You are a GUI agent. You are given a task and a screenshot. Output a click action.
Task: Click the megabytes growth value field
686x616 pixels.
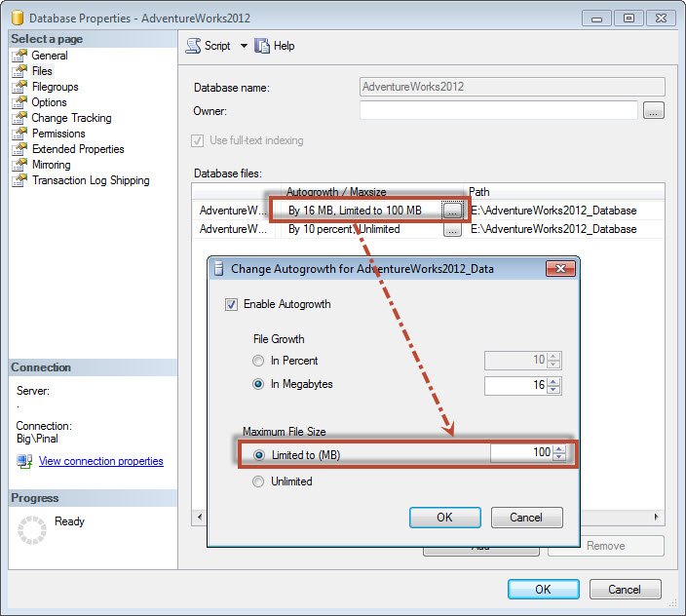point(515,385)
